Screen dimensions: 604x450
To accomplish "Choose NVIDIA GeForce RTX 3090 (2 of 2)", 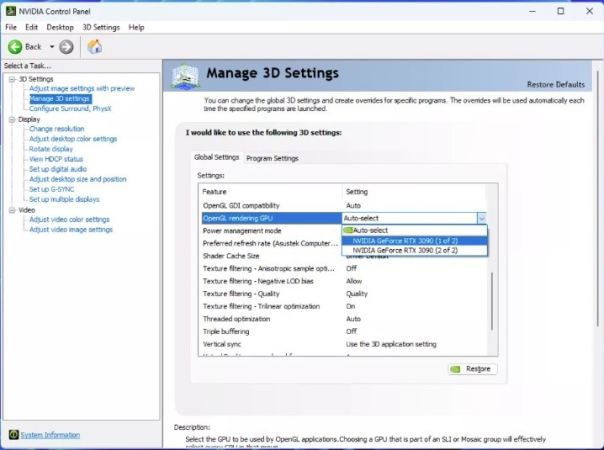I will 414,250.
